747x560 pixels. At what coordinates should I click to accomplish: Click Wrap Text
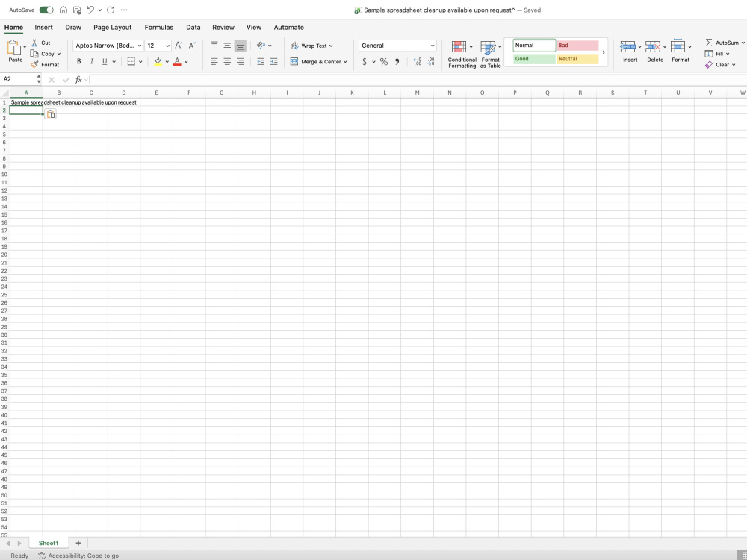point(311,46)
